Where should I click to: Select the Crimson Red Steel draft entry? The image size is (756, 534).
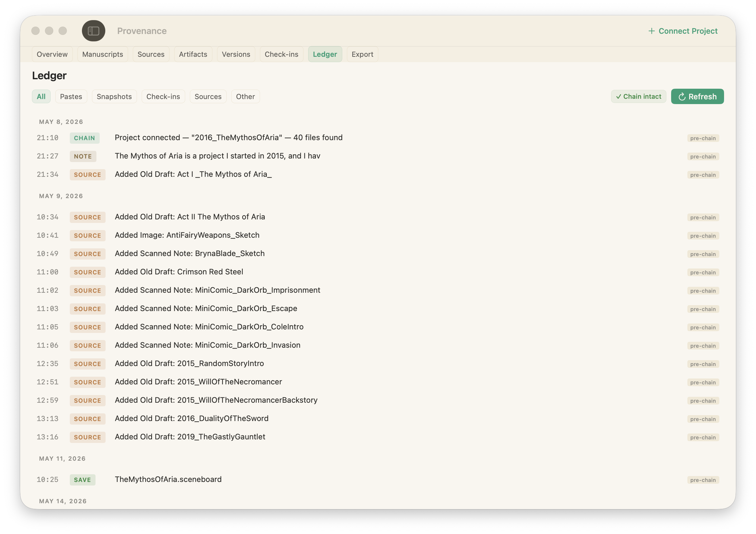pyautogui.click(x=378, y=272)
